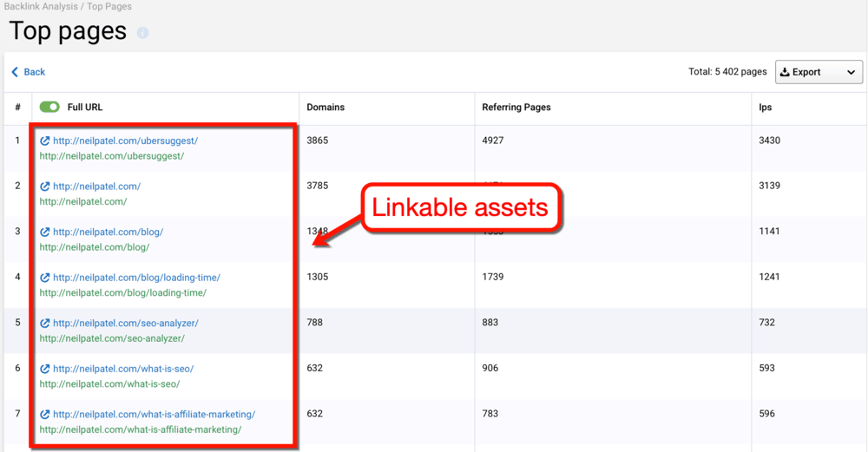Expand the Export dropdown arrow
This screenshot has height=452, width=868.
(851, 73)
